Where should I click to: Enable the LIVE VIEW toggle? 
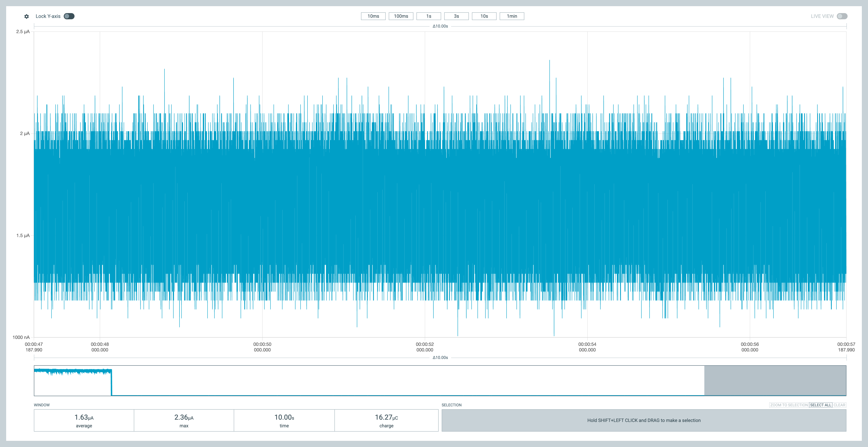[842, 16]
